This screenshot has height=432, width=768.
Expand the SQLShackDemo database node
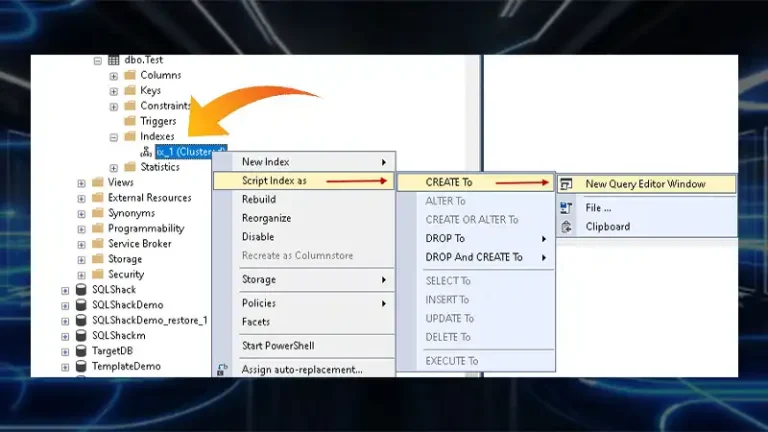(x=65, y=306)
